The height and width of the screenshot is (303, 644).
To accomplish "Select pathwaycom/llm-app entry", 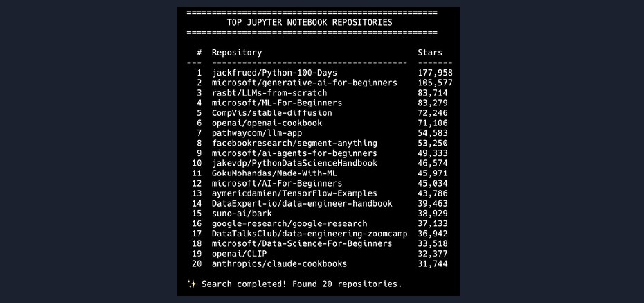I will (x=257, y=133).
